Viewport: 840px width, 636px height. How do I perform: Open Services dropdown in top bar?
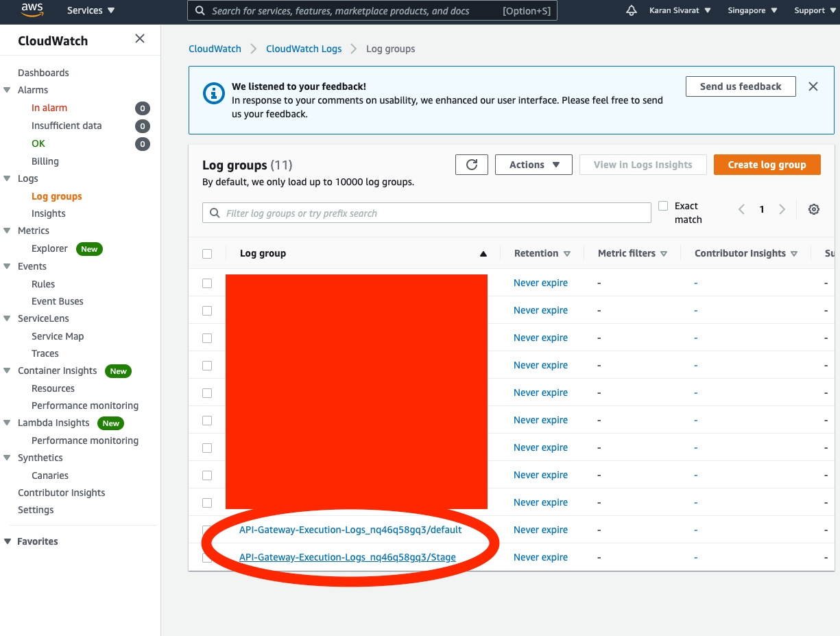point(91,10)
